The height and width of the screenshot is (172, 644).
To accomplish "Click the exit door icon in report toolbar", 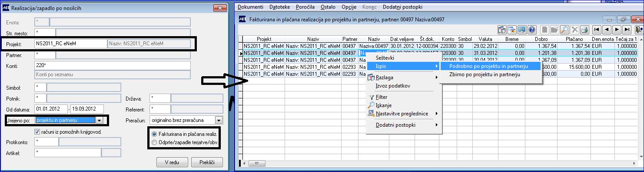I will [x=639, y=30].
